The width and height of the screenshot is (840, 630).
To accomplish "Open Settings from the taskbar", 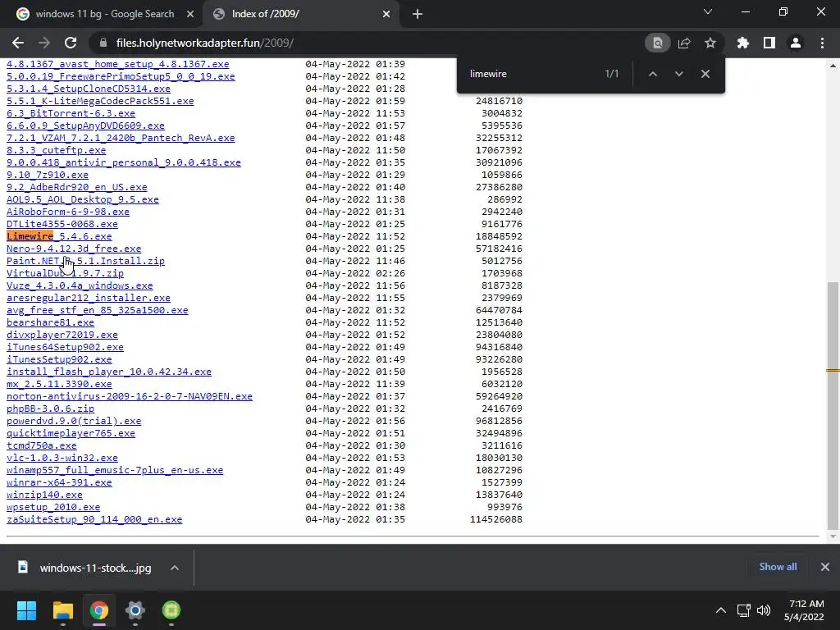I will (x=135, y=610).
